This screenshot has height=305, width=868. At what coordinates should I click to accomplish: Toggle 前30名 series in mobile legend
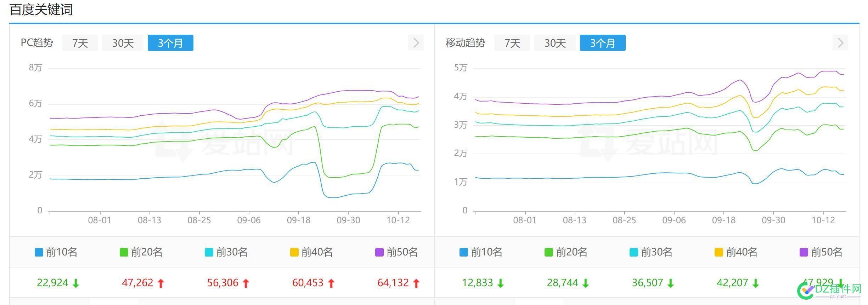(x=651, y=252)
